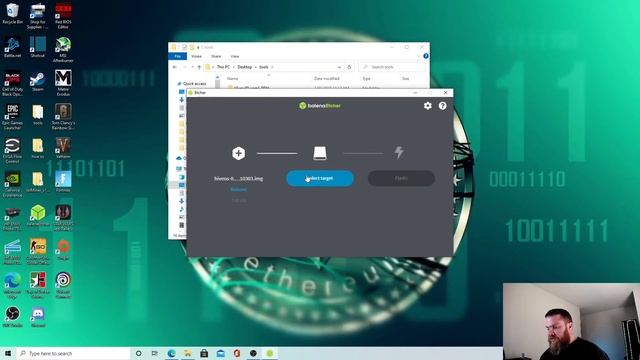Click the up-one-level arrow in File Explorer
The image size is (640, 360).
pos(199,67)
